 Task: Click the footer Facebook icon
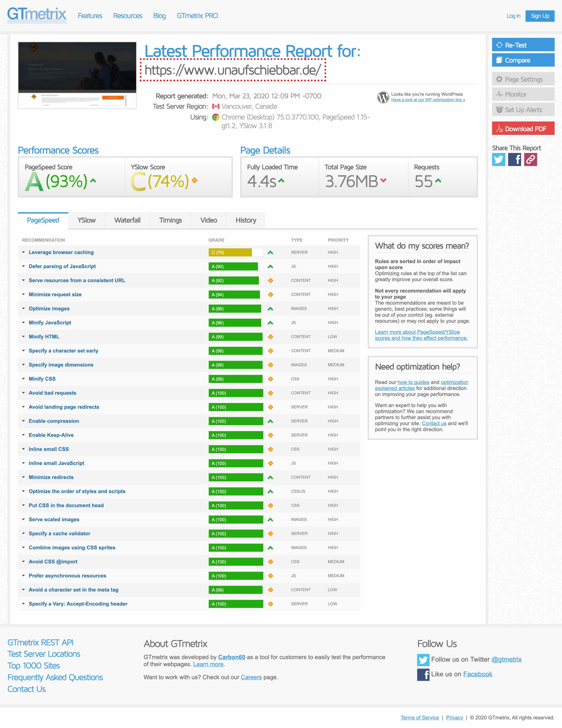coord(423,674)
